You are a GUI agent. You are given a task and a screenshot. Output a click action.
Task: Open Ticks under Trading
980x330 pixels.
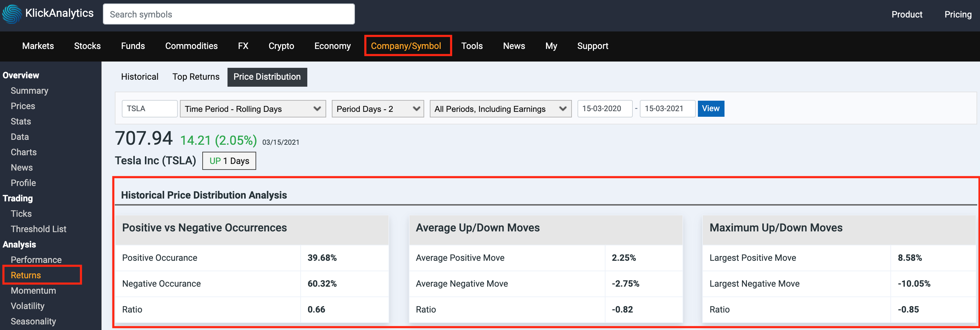coord(21,214)
